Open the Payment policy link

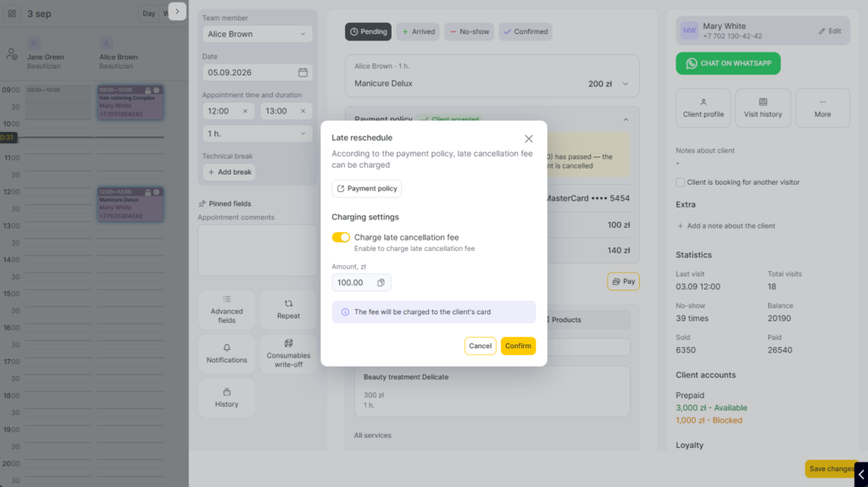366,189
